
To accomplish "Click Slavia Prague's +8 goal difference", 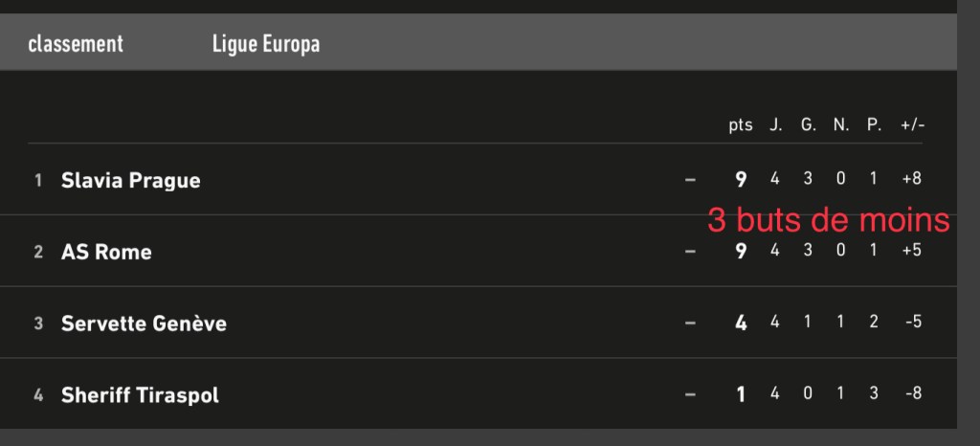I will pos(911,179).
